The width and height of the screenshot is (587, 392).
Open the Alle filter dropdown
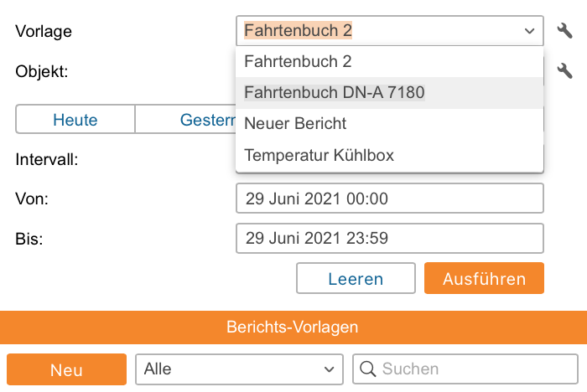[x=238, y=369]
